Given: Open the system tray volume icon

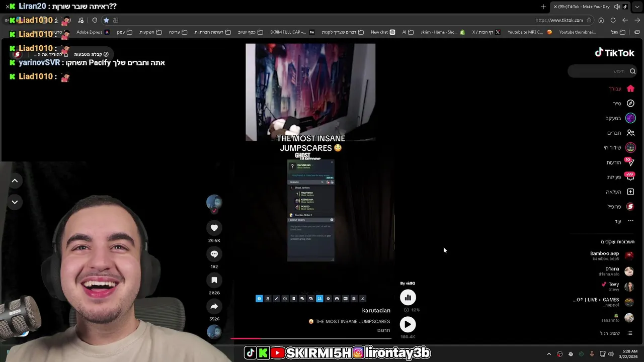Looking at the screenshot, I should pos(611,354).
